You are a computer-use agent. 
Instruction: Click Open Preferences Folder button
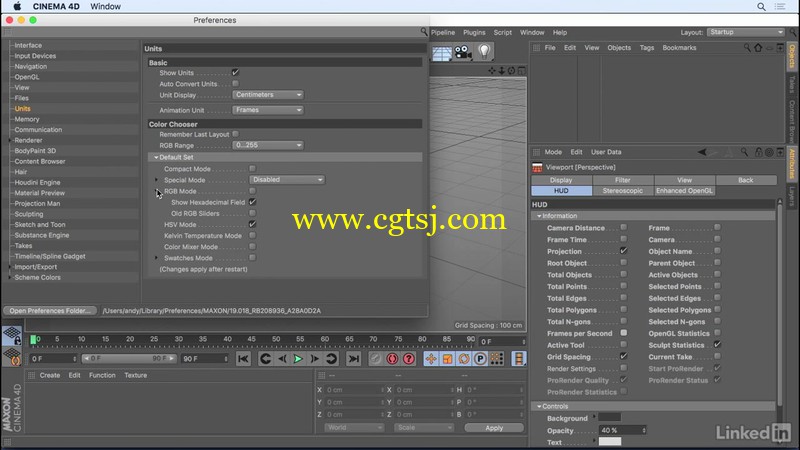click(50, 311)
